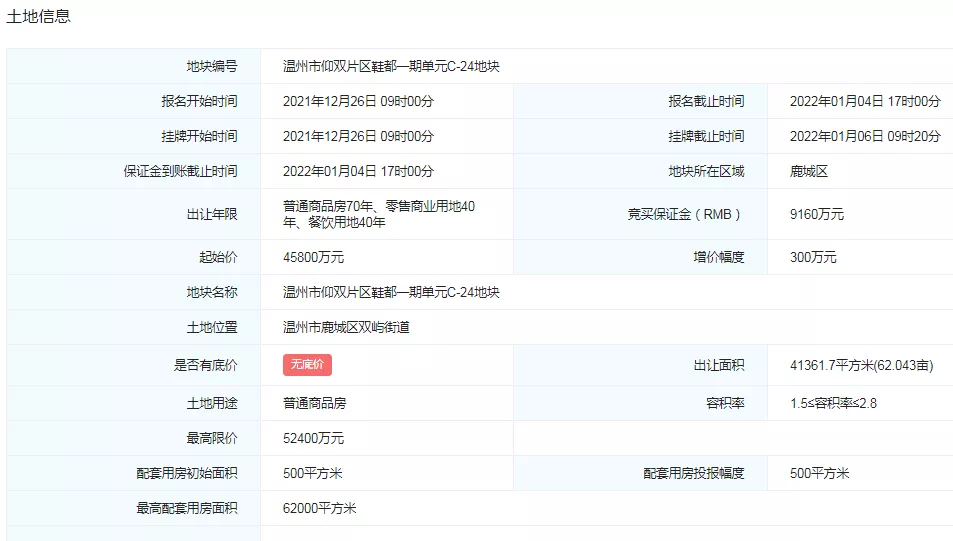Select the 普通商品房70年 出让年限 value

pyautogui.click(x=379, y=214)
